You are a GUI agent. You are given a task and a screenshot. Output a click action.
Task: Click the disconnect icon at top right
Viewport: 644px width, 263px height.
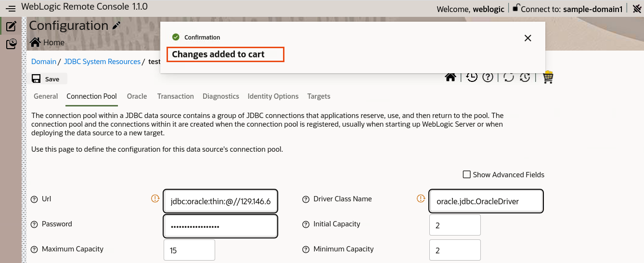point(636,9)
